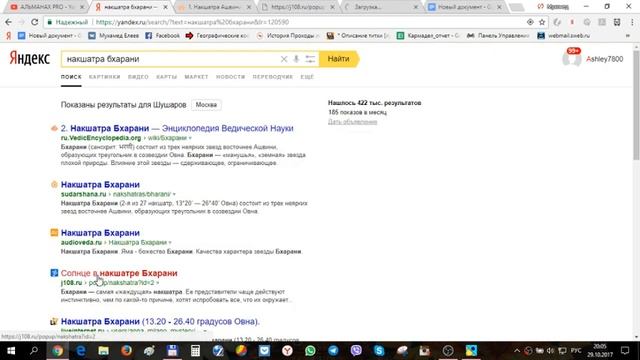This screenshot has height=360, width=640.
Task: Open the webmail.sweb.ru bookmark
Action: pos(564,36)
